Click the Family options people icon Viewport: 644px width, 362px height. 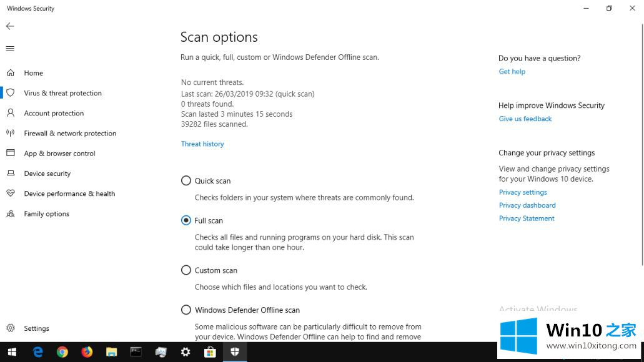[11, 213]
